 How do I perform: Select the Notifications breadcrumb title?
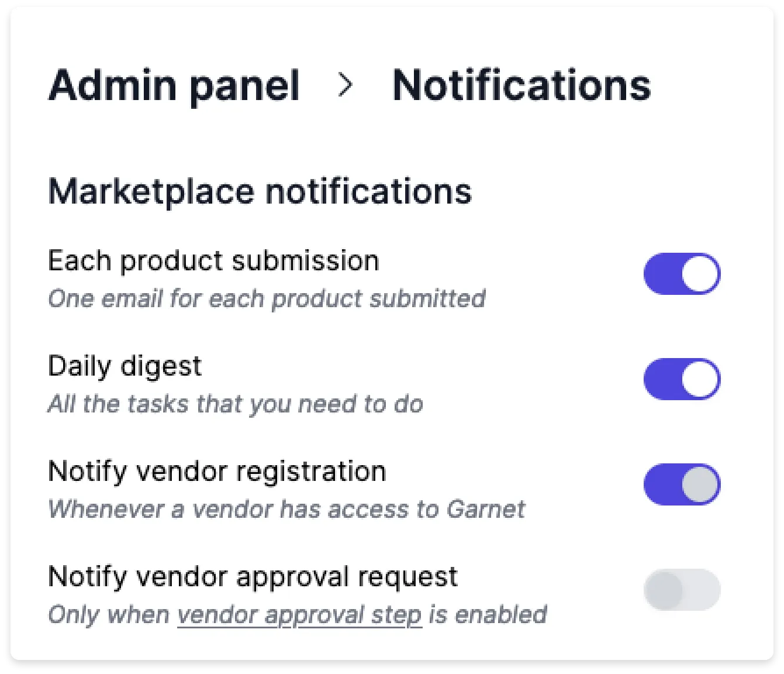(521, 86)
